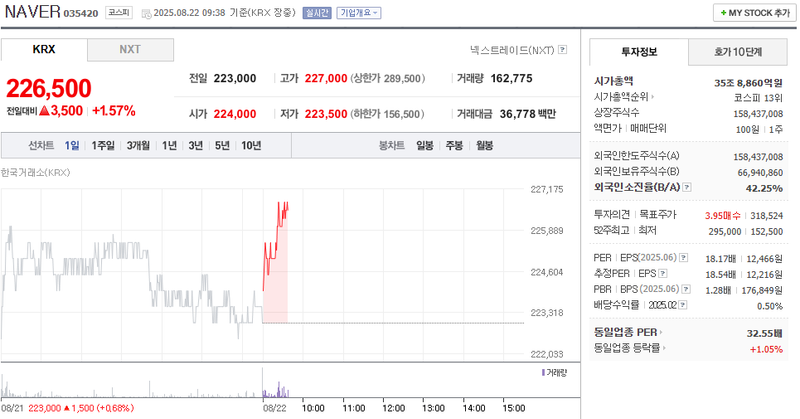Click the 동일업종 PER value 32.55배

(x=764, y=333)
